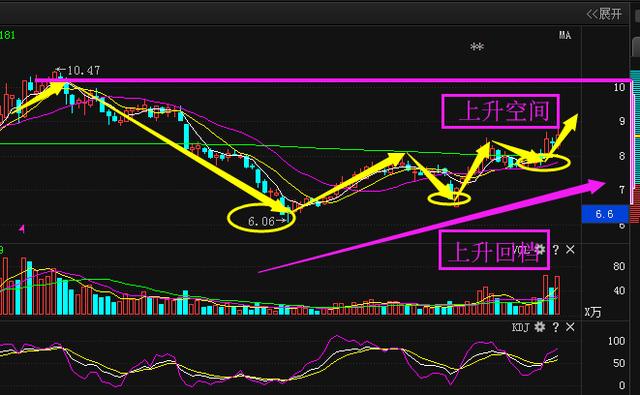Select the 上升回档 annotation box
The image size is (640, 395).
(494, 250)
